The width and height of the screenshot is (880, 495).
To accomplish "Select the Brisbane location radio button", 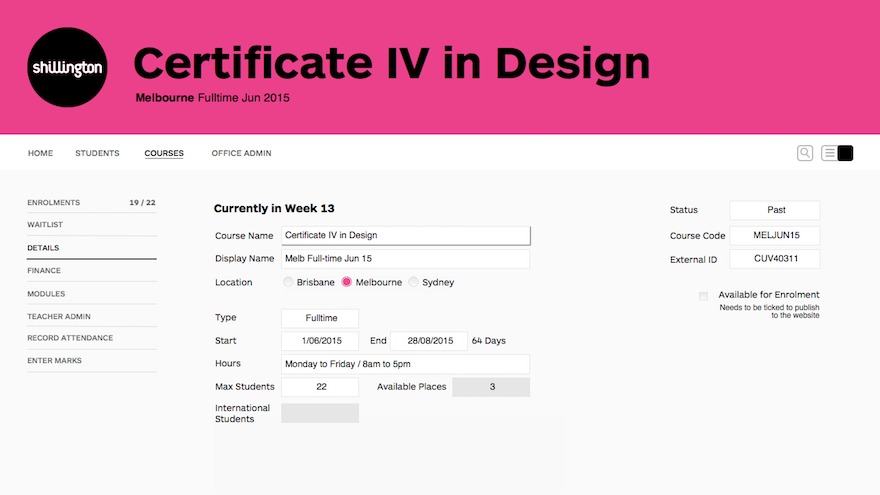I will pyautogui.click(x=288, y=282).
